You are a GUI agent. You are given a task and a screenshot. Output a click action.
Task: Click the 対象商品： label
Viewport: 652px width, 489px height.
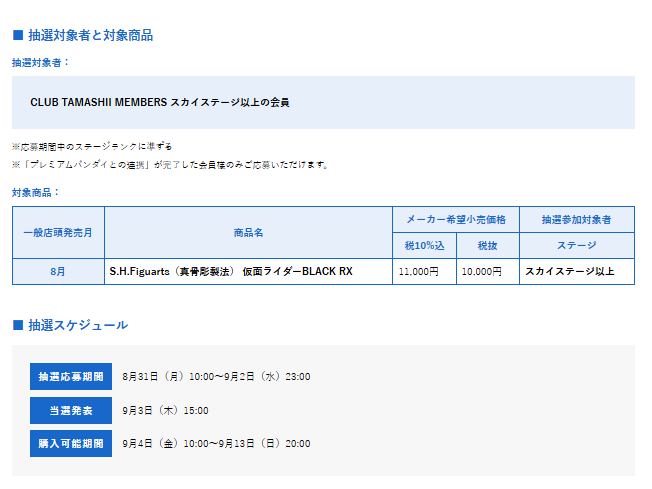[x=35, y=193]
